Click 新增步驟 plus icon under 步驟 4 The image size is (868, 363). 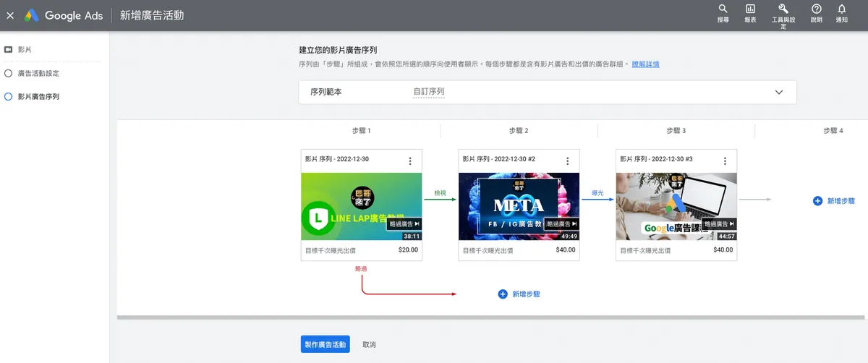click(x=817, y=201)
